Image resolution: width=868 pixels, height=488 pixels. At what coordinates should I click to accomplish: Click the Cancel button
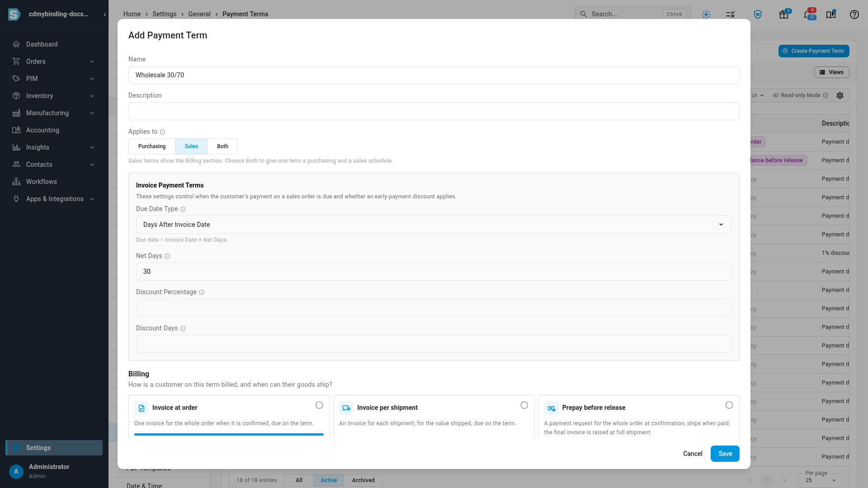click(x=693, y=454)
